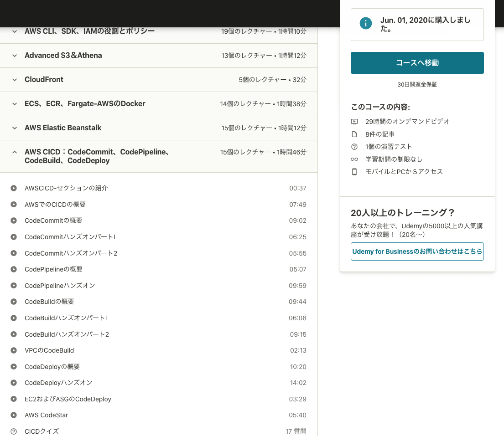Click the video icon beside 29時間のオンデマンドビデオ

pyautogui.click(x=354, y=122)
